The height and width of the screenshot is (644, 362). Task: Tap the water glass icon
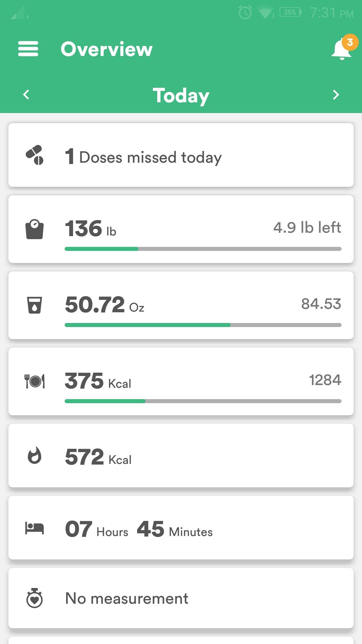tap(35, 305)
